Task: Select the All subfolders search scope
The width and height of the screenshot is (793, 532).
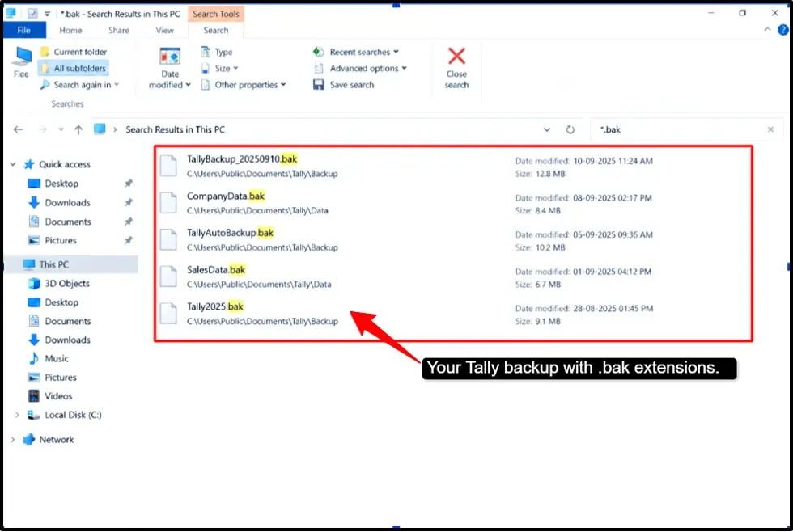Action: pos(74,68)
